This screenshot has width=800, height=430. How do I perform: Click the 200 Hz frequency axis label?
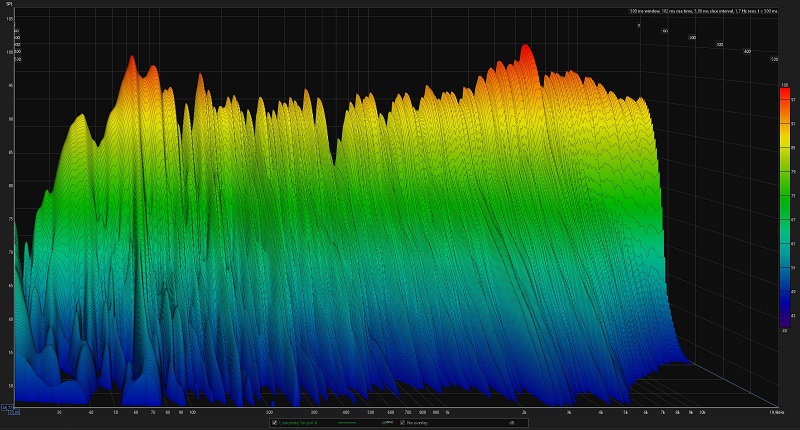pos(269,411)
